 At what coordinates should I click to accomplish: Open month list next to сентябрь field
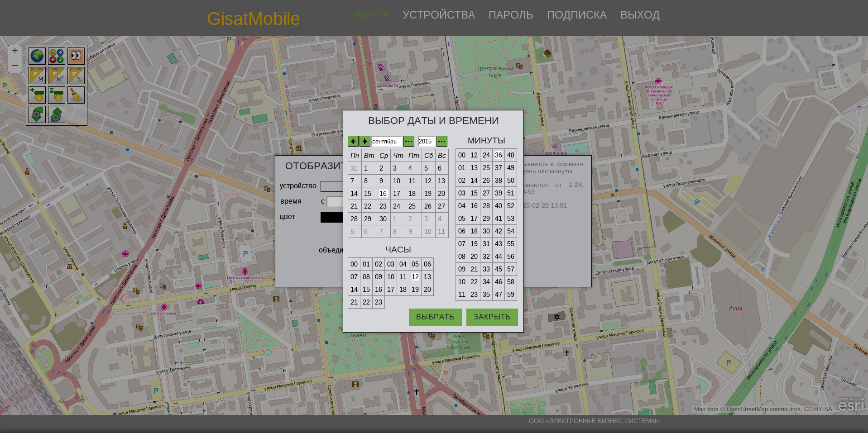tap(409, 141)
